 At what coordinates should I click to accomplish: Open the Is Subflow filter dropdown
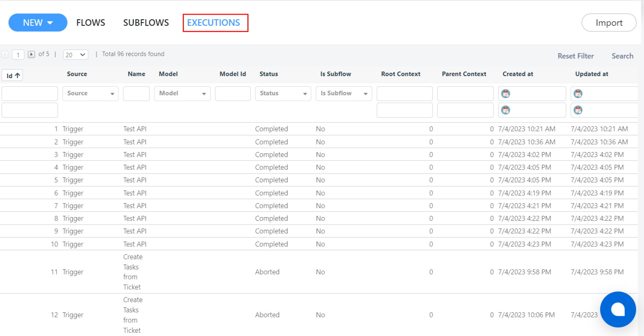coord(344,94)
